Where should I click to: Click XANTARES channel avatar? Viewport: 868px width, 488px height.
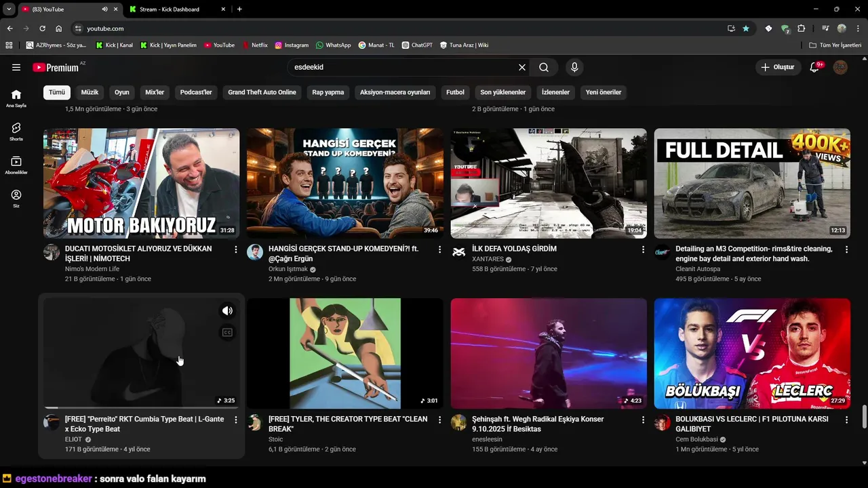pyautogui.click(x=459, y=252)
